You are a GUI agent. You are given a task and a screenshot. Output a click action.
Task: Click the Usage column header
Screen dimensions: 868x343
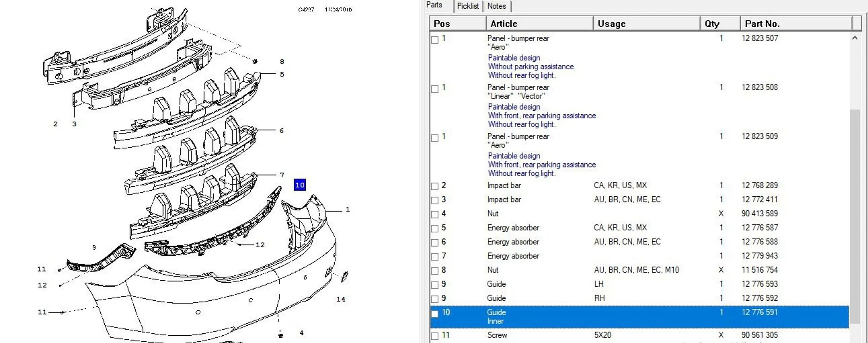coord(646,24)
